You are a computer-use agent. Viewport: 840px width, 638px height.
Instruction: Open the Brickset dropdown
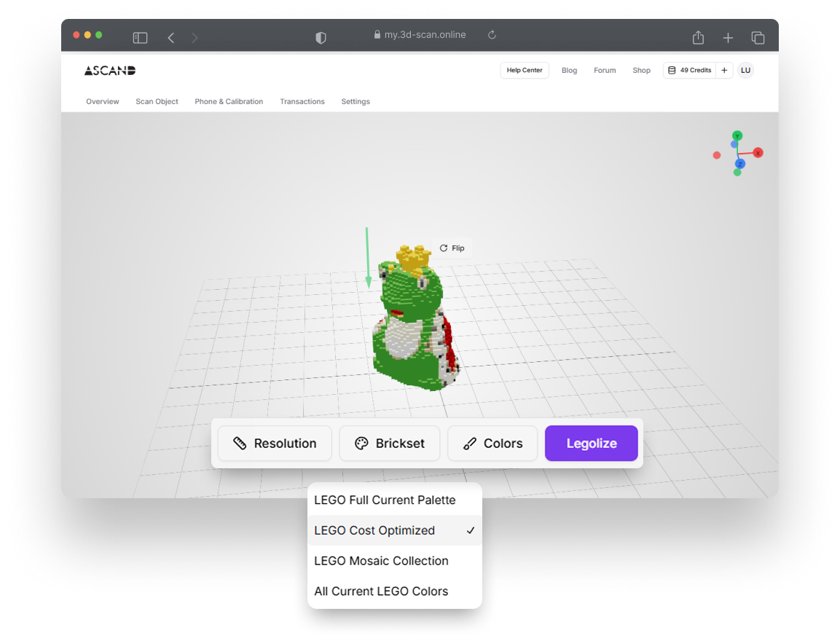(390, 443)
